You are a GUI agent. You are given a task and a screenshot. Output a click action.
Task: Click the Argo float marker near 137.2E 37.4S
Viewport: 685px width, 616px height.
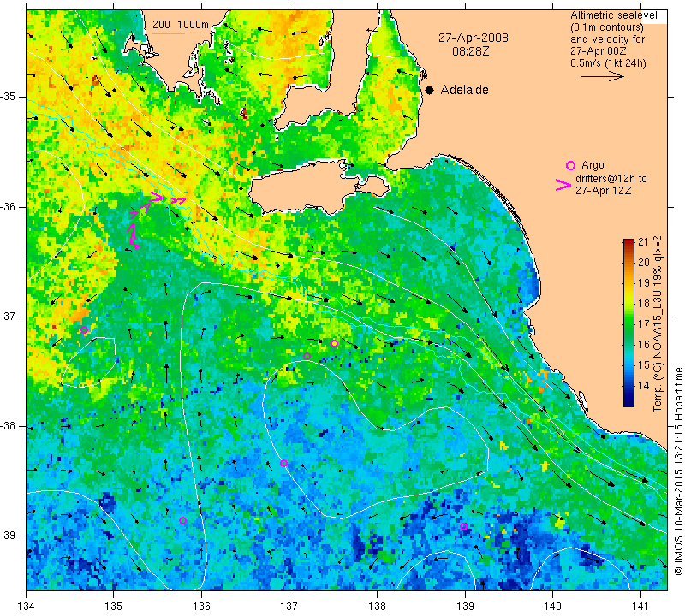coord(307,356)
